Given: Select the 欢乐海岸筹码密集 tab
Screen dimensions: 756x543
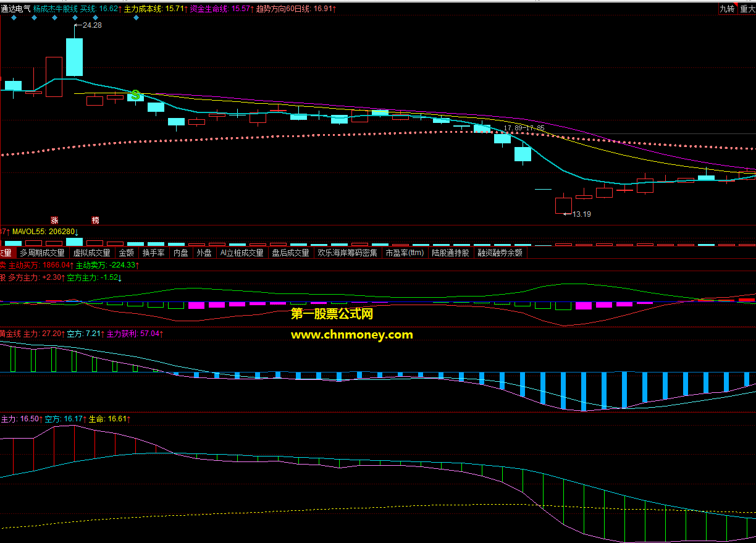Looking at the screenshot, I should 347,253.
